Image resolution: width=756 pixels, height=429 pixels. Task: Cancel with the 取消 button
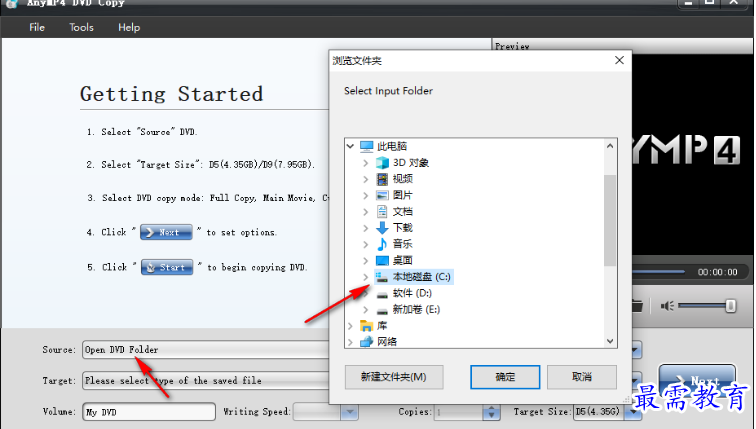[581, 377]
